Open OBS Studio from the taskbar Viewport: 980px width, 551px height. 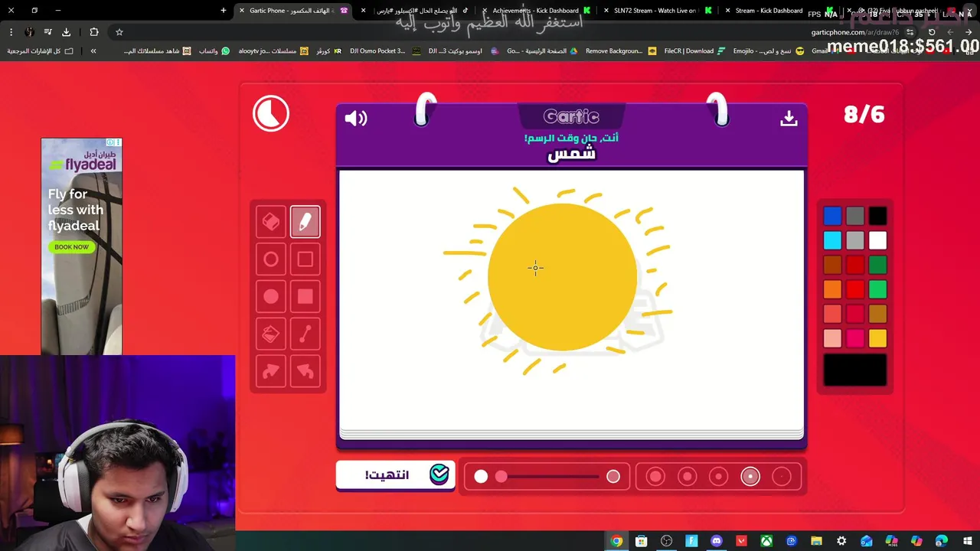tap(666, 541)
